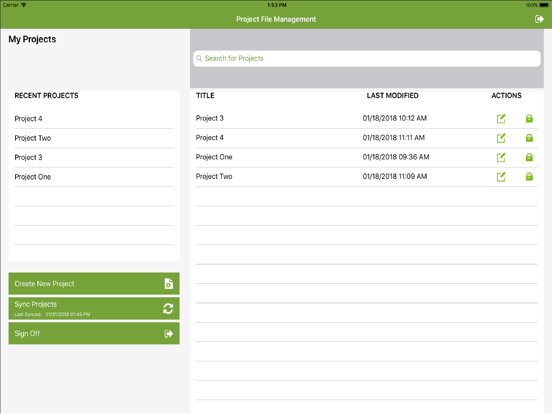This screenshot has width=552, height=414.
Task: Click the Sign Off button
Action: coord(94,333)
